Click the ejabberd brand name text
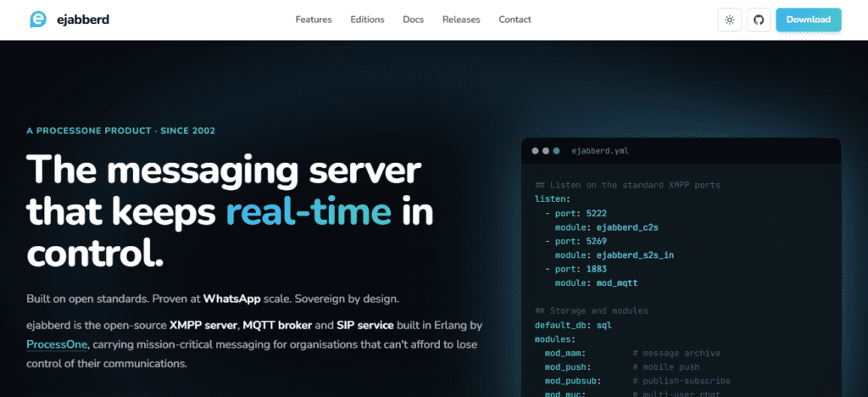 [83, 20]
